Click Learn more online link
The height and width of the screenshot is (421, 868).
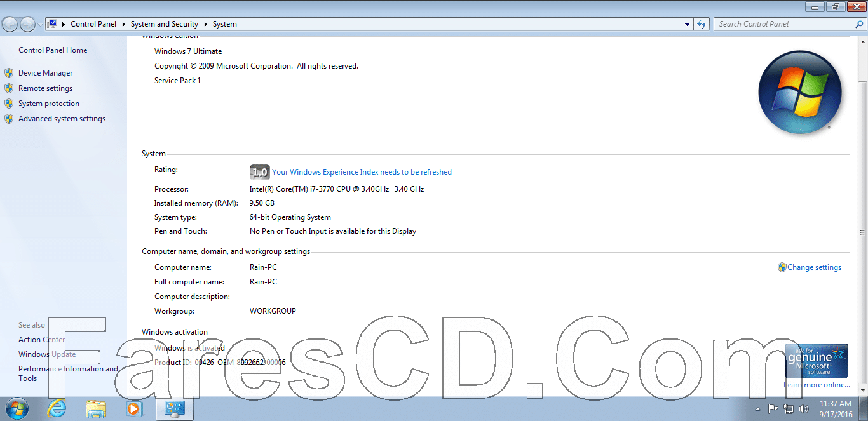pyautogui.click(x=817, y=385)
